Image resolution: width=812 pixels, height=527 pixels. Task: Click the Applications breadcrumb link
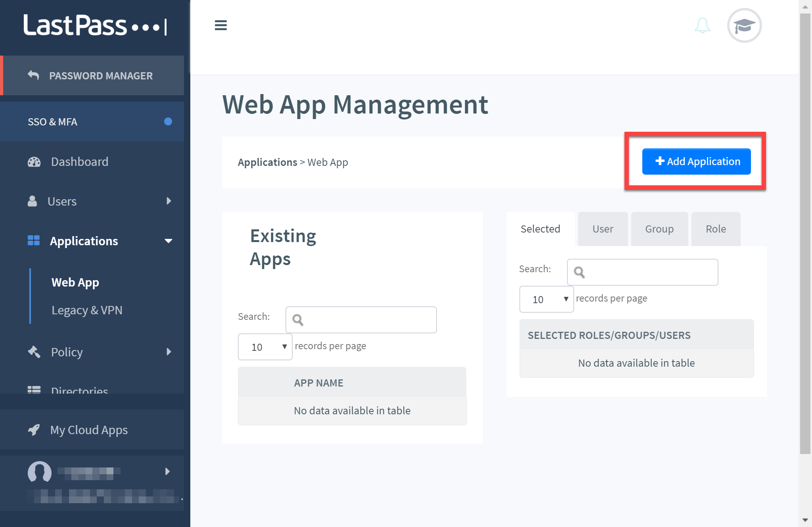point(267,162)
